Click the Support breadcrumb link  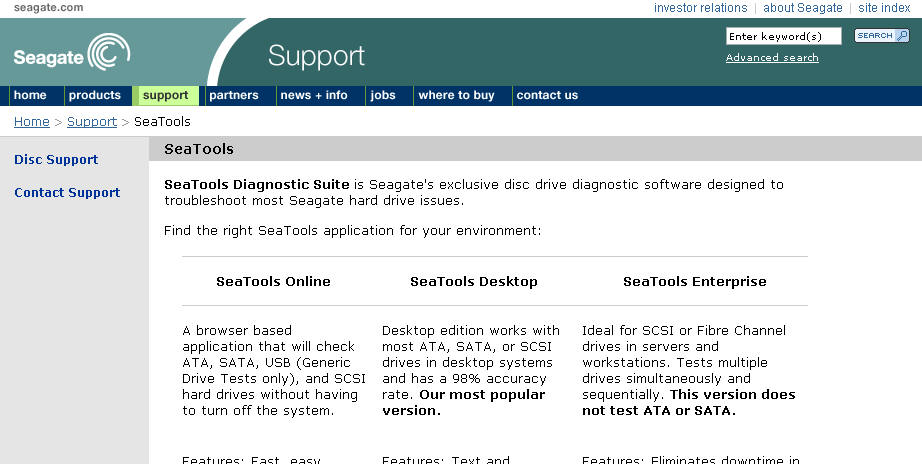(x=92, y=122)
